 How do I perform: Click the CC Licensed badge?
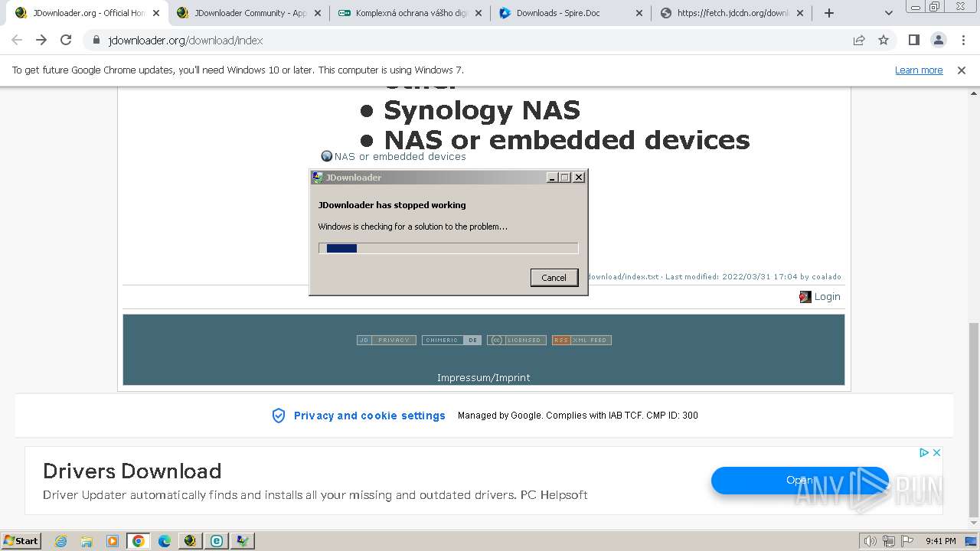[517, 341]
